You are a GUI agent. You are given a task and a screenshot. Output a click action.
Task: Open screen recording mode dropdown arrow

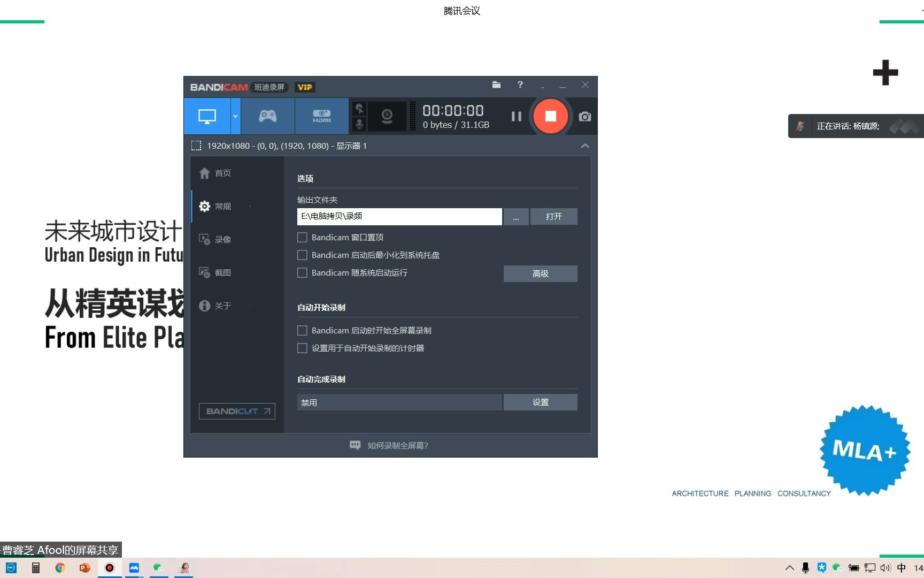click(x=235, y=116)
